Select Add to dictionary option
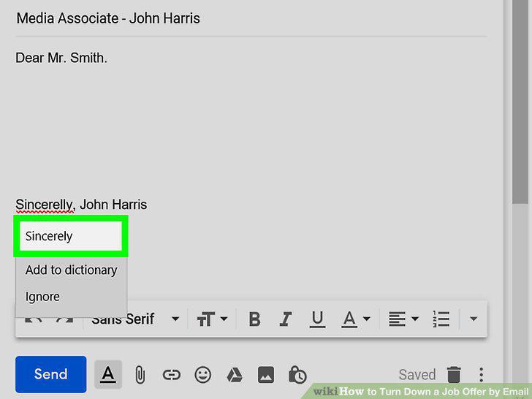 click(x=72, y=270)
